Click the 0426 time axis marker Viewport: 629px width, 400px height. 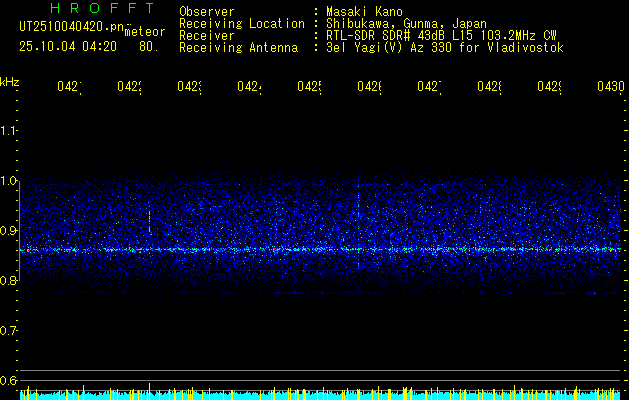tap(369, 87)
